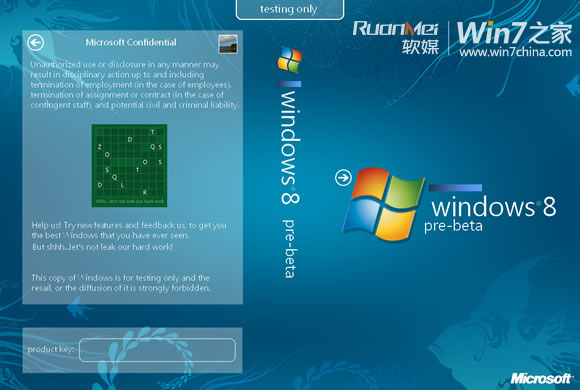The image size is (580, 390).
Task: Click horizontal "windows 8" title text
Action: click(494, 207)
